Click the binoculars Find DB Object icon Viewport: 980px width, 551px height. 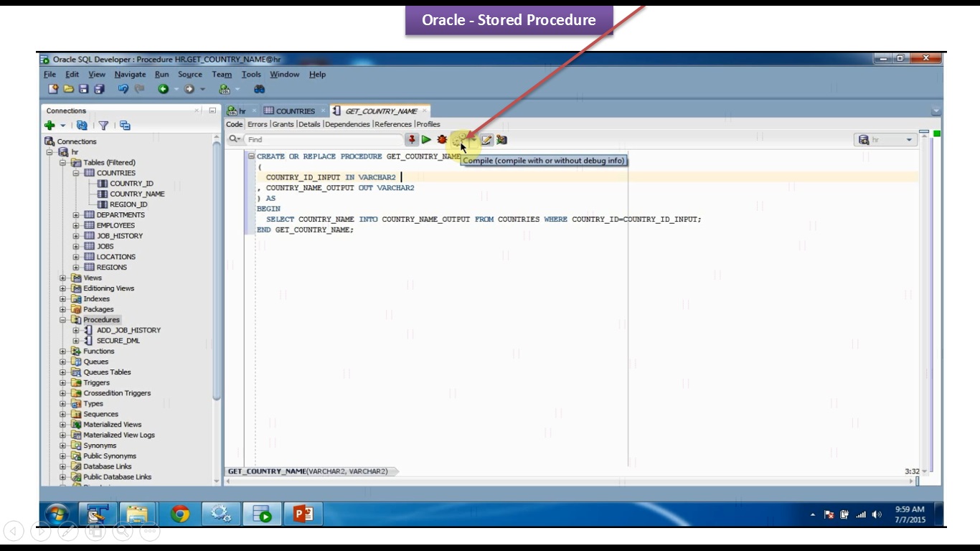tap(260, 89)
